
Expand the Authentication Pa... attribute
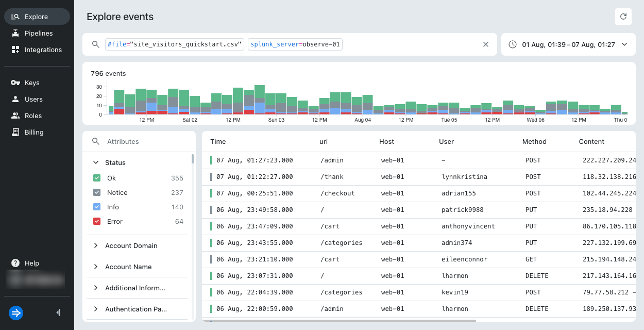(x=96, y=309)
